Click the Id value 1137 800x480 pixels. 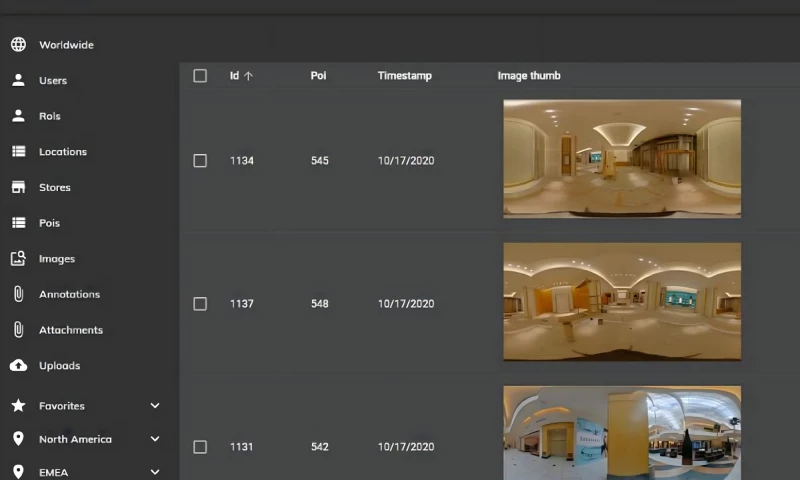242,304
